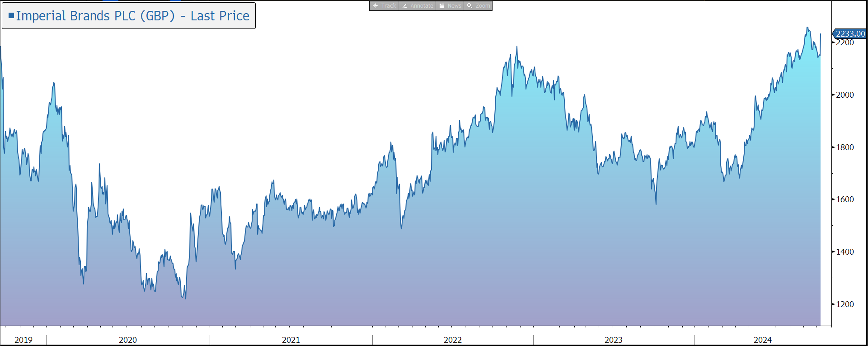Click the 2022 year label
Viewport: 868px width, 346px height.
[x=453, y=340]
